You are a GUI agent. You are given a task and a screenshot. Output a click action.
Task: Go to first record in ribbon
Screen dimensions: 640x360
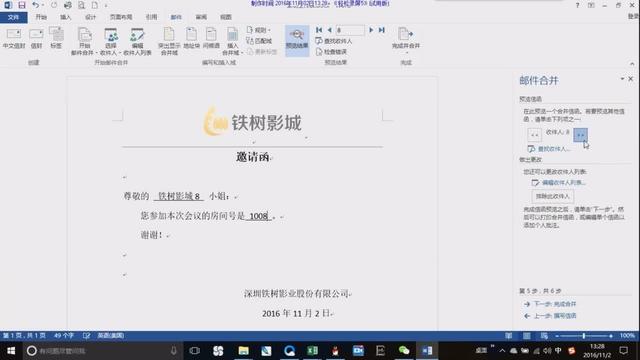coord(319,30)
